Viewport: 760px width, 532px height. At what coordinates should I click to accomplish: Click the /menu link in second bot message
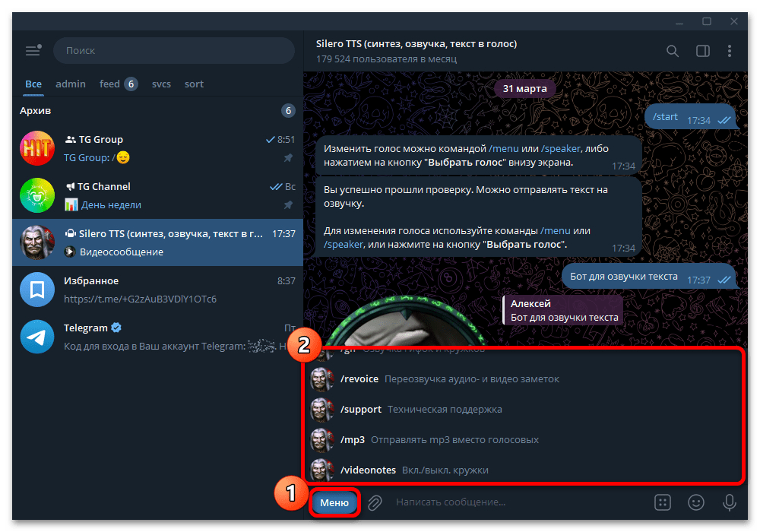(556, 230)
